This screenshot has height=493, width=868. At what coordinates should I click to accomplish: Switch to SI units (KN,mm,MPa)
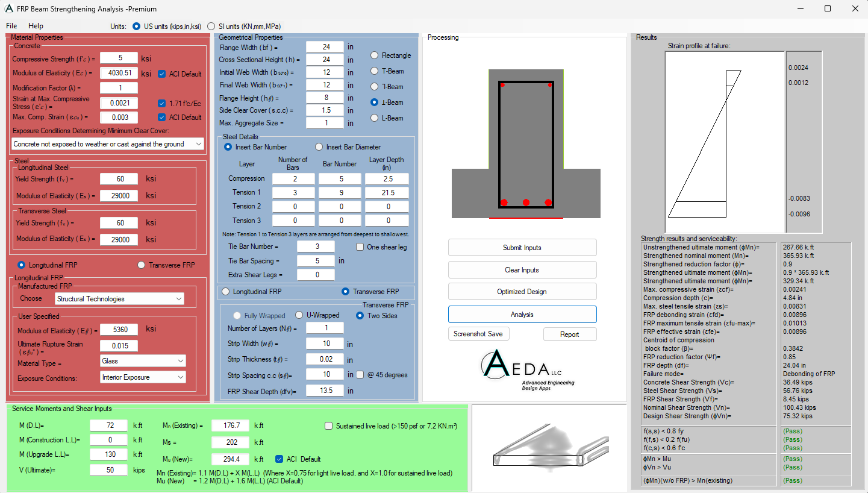click(x=211, y=27)
